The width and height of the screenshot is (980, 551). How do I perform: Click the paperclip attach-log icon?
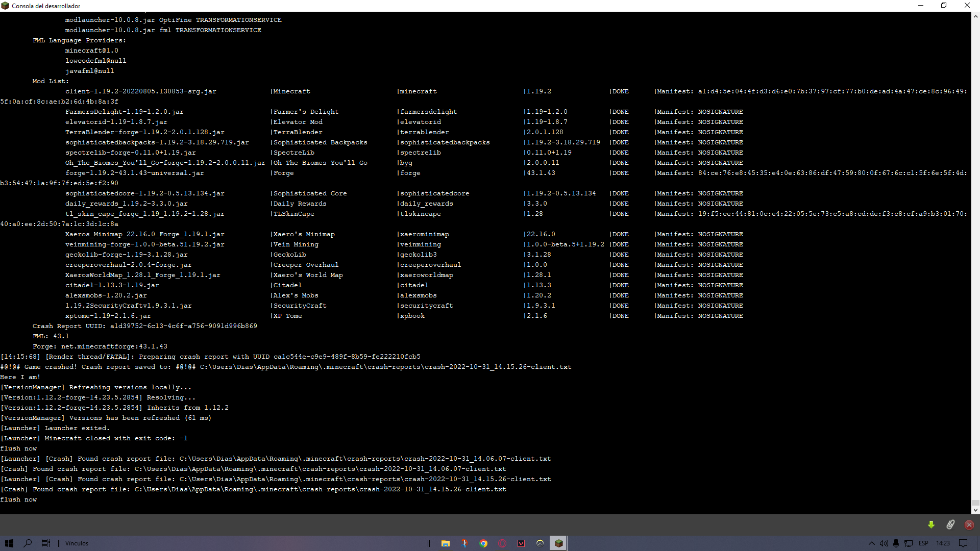[x=950, y=524]
